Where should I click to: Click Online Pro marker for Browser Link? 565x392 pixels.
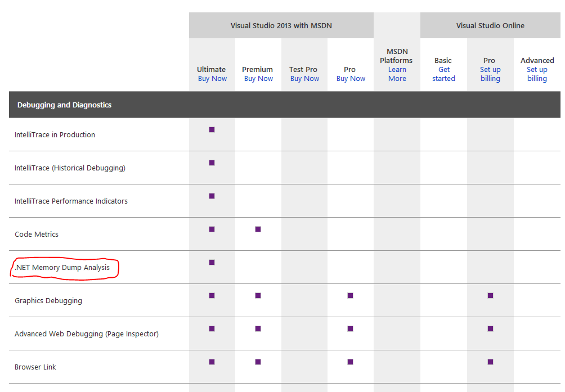(490, 362)
